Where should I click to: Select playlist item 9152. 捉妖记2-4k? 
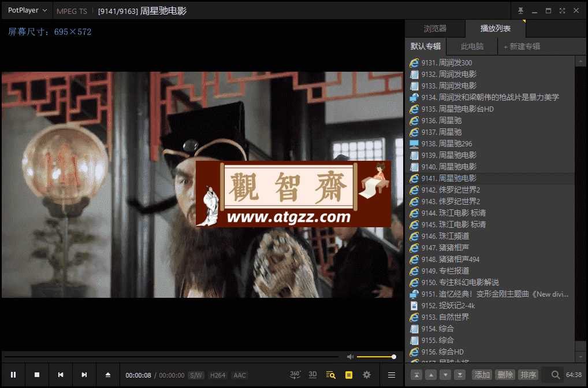click(490, 306)
